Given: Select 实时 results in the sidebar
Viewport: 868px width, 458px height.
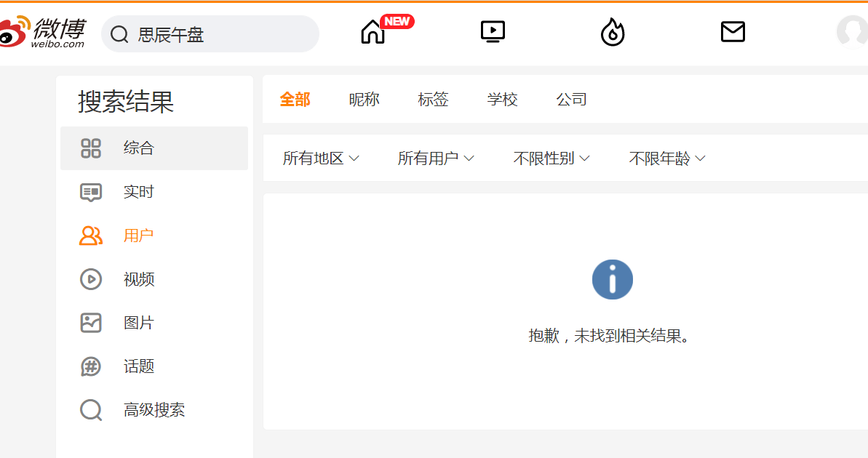Looking at the screenshot, I should click(x=138, y=192).
